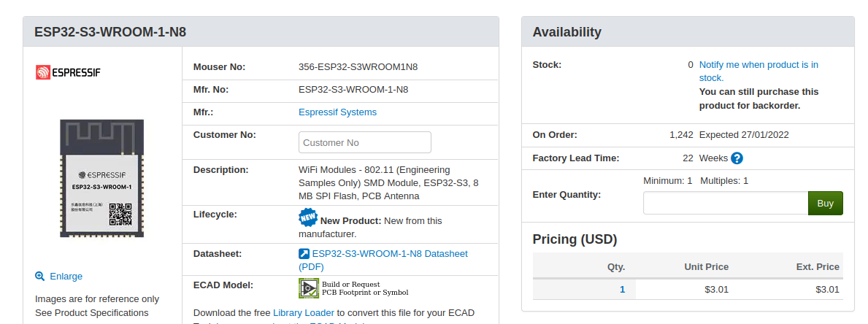The image size is (868, 324).
Task: Open the ESP32-S3-WROOM-1 module product image
Action: [x=102, y=178]
